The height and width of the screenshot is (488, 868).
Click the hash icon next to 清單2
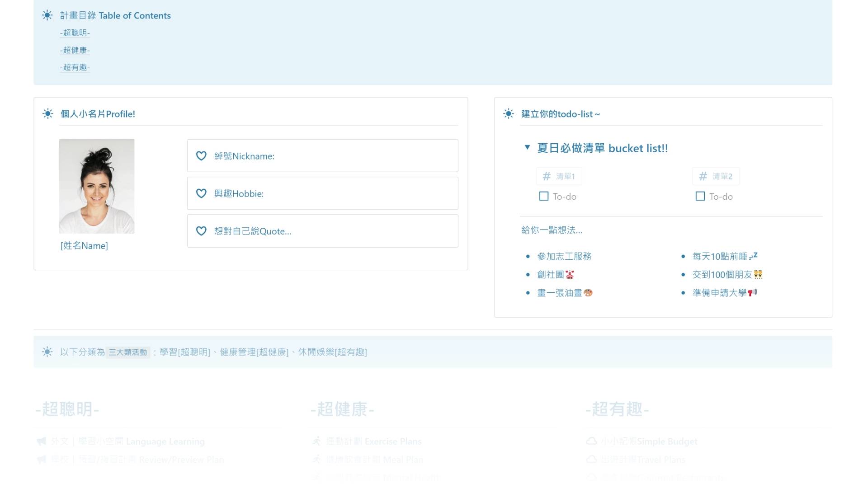703,176
